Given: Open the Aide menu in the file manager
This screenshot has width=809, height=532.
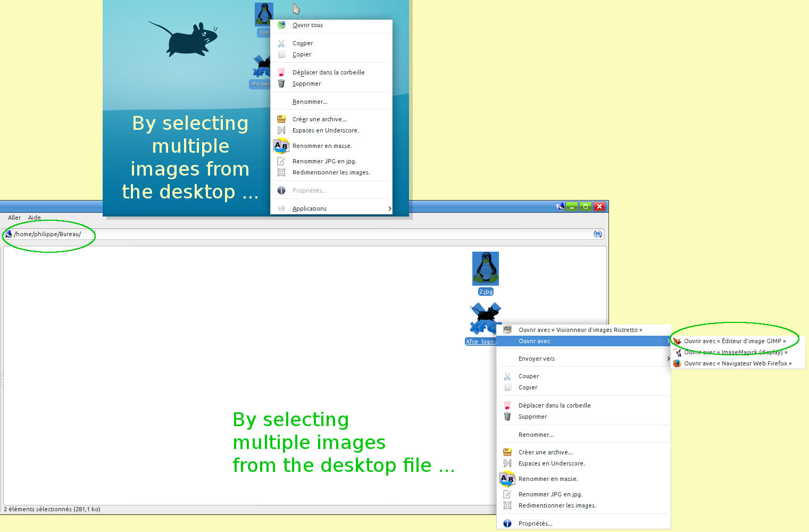Looking at the screenshot, I should 35,218.
